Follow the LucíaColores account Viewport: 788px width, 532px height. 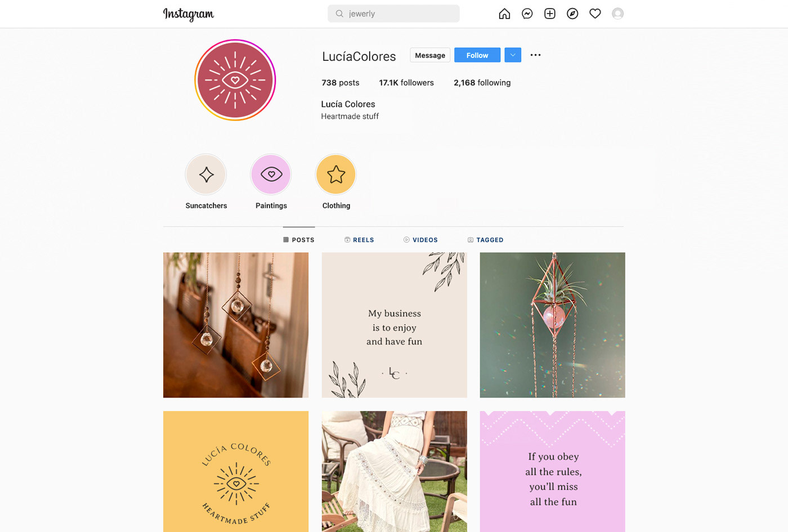click(477, 55)
